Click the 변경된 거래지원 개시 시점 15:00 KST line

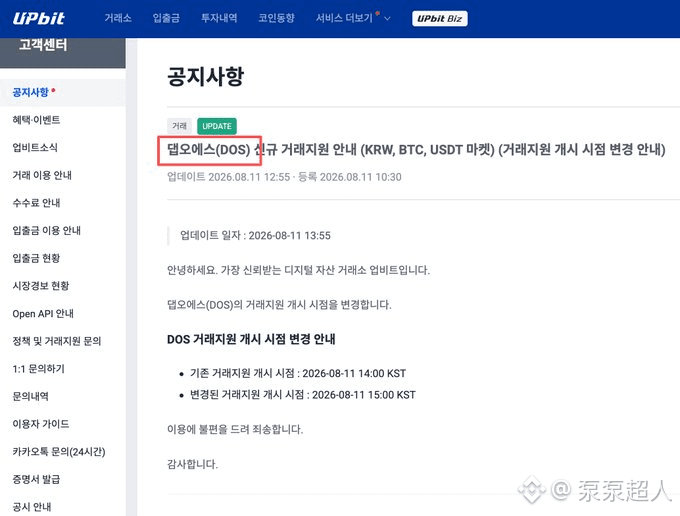tap(303, 395)
